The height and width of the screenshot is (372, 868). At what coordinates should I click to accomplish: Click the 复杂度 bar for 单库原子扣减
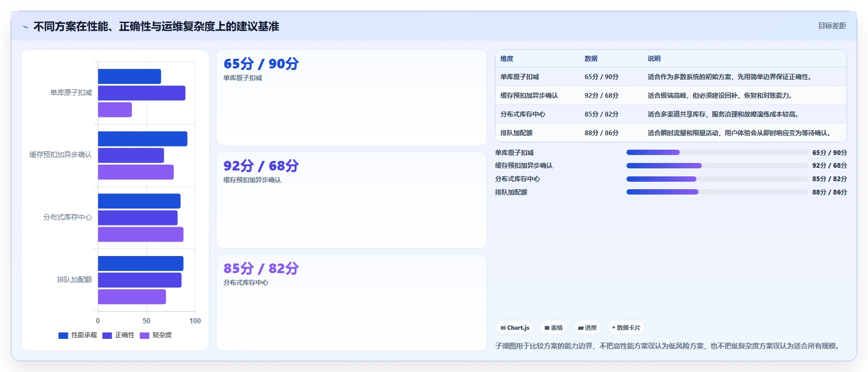115,110
